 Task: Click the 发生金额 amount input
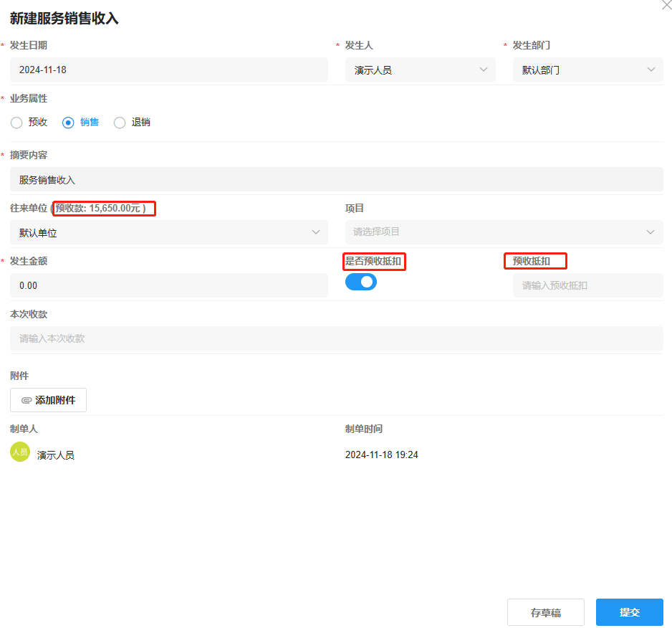(x=168, y=285)
